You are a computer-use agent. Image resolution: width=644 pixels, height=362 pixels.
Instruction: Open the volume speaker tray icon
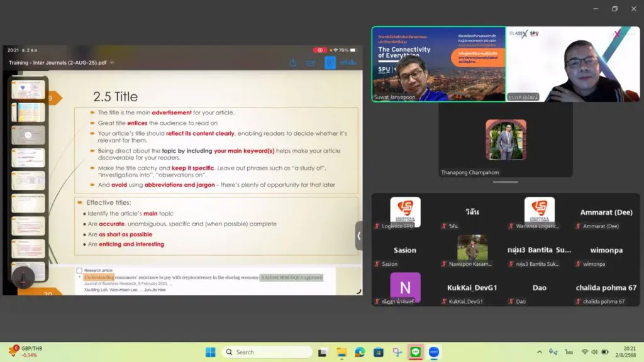coord(594,352)
